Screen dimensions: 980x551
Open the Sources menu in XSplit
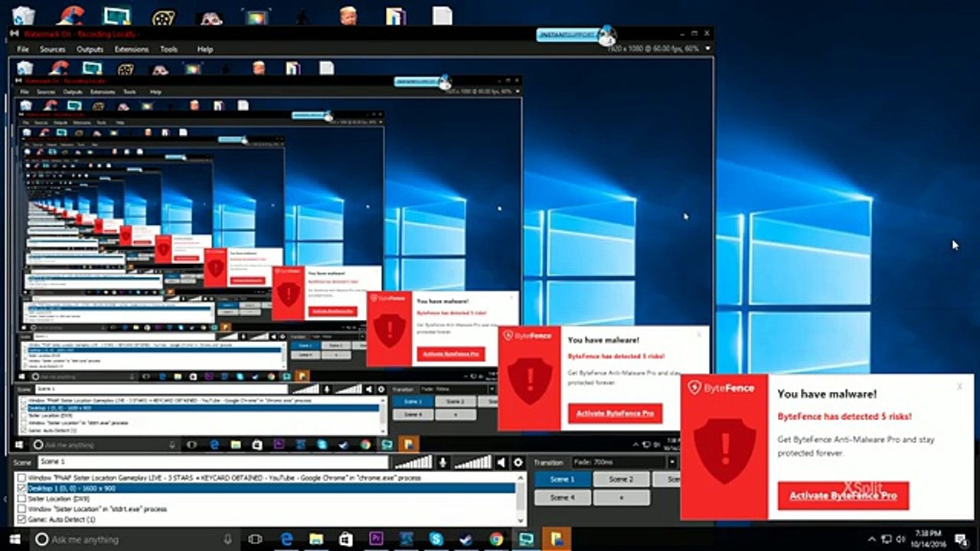[53, 49]
